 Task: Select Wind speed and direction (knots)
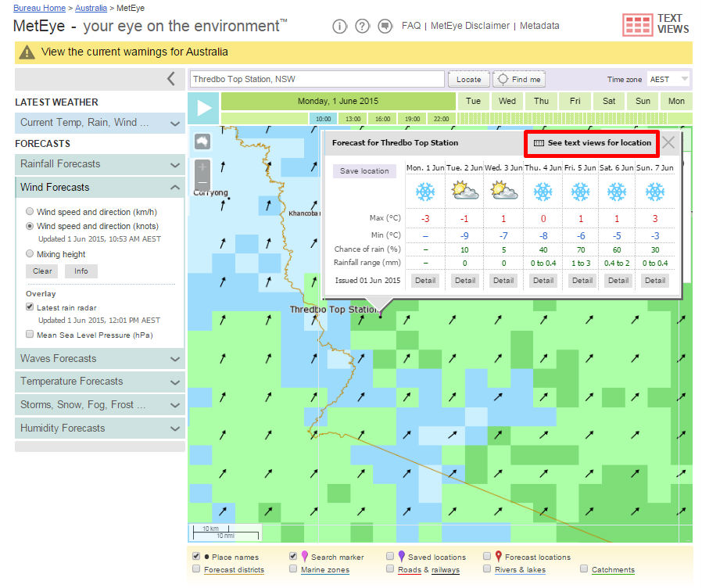(x=30, y=226)
